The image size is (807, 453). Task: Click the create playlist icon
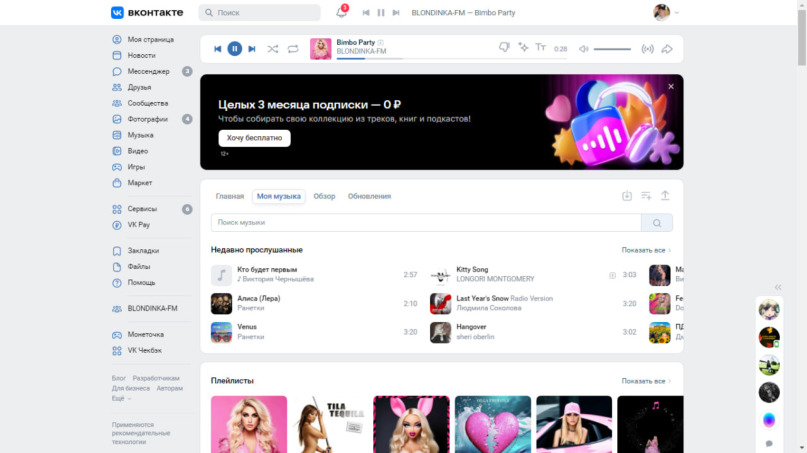point(646,196)
